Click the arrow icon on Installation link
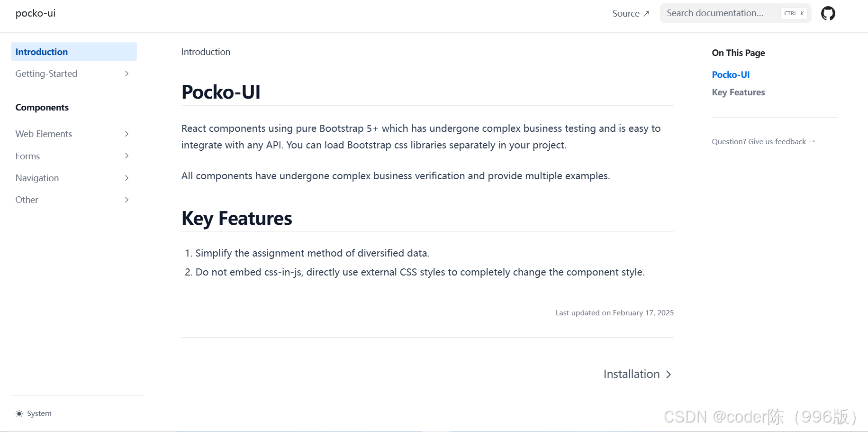The image size is (868, 432). (668, 374)
